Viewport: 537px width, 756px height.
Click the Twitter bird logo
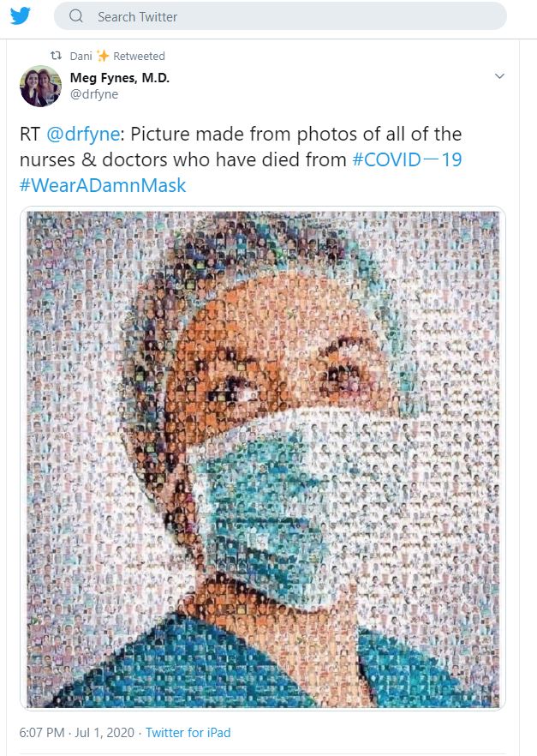21,15
